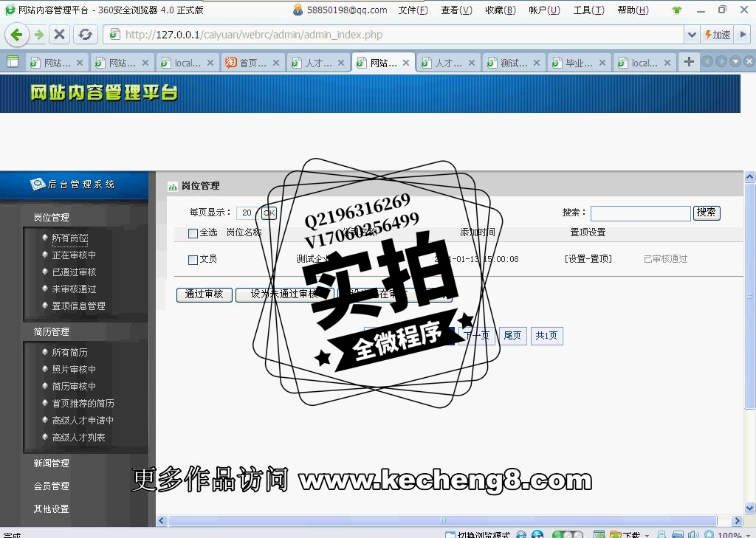Click the 尾页 last page button
This screenshot has height=538, width=756.
pyautogui.click(x=512, y=336)
